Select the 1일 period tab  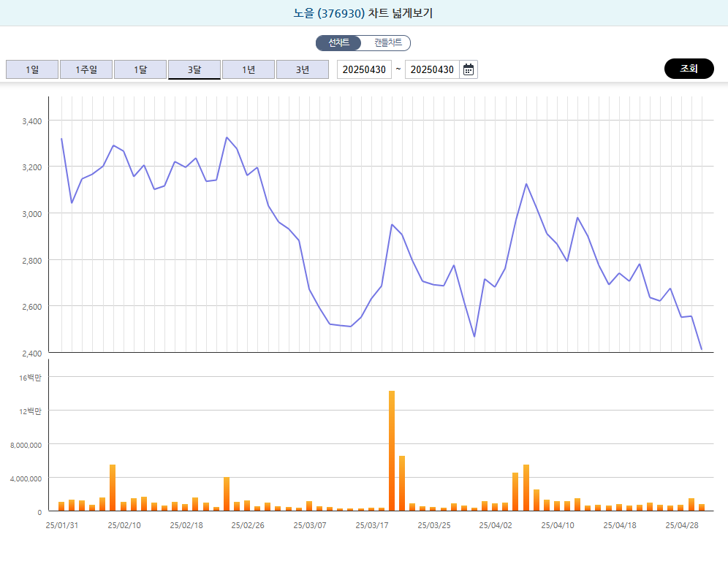(32, 69)
